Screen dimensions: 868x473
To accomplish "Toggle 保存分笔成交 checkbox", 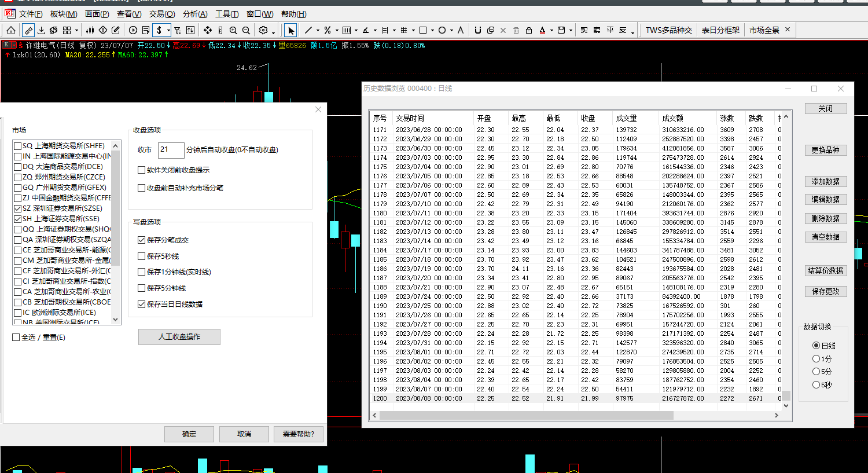I will pos(141,240).
